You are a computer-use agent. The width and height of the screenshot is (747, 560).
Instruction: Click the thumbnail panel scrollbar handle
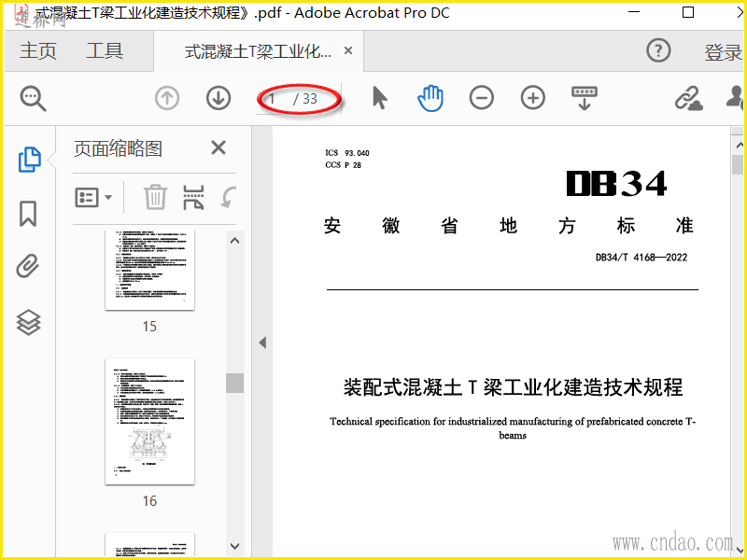(234, 383)
